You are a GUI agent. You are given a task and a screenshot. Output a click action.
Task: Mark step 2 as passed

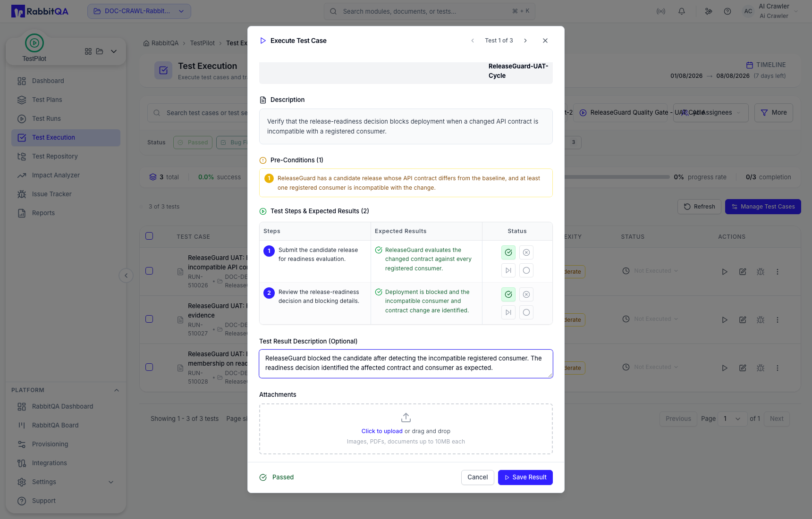coord(508,294)
